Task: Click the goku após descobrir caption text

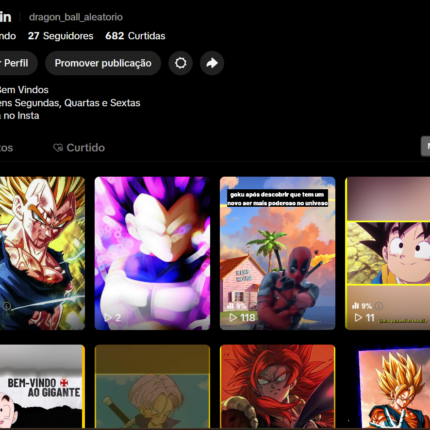Action: (x=278, y=199)
